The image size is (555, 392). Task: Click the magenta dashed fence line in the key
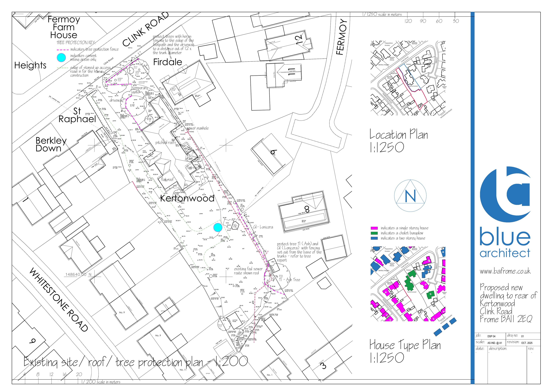(x=63, y=50)
